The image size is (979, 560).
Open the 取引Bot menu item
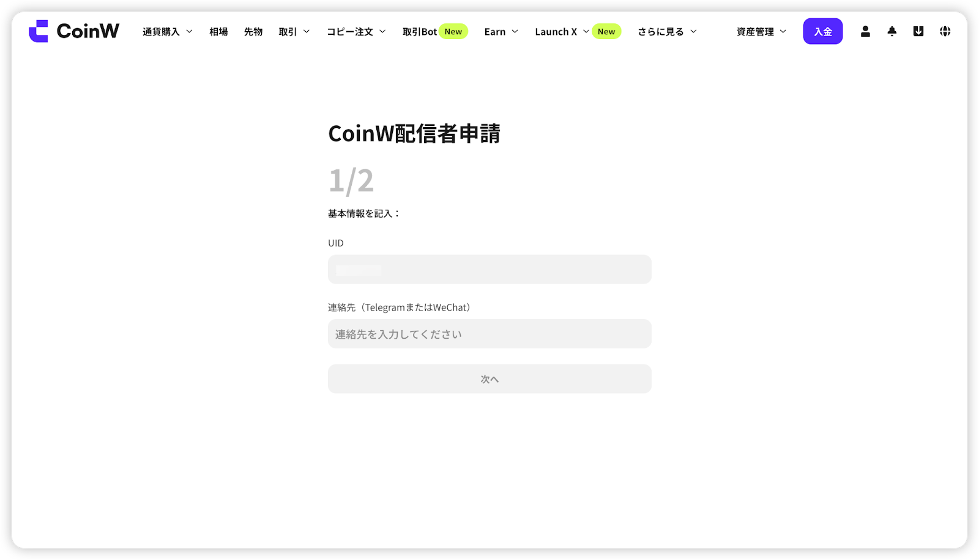tap(420, 32)
